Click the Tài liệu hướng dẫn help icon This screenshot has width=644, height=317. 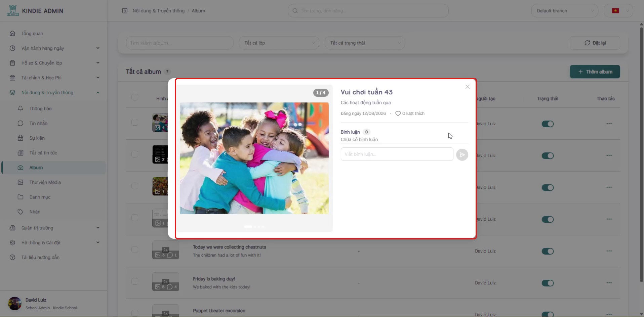[12, 257]
